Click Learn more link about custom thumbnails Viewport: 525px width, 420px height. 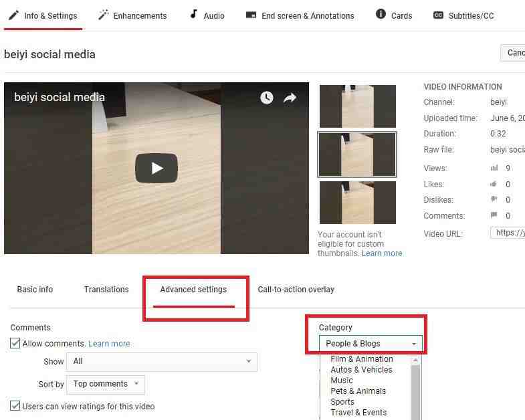pyautogui.click(x=382, y=253)
